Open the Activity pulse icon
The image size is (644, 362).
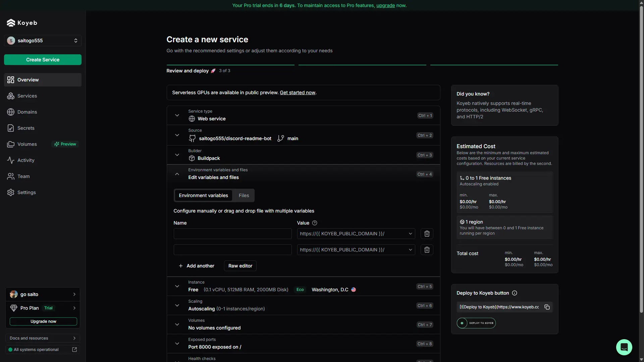point(11,160)
